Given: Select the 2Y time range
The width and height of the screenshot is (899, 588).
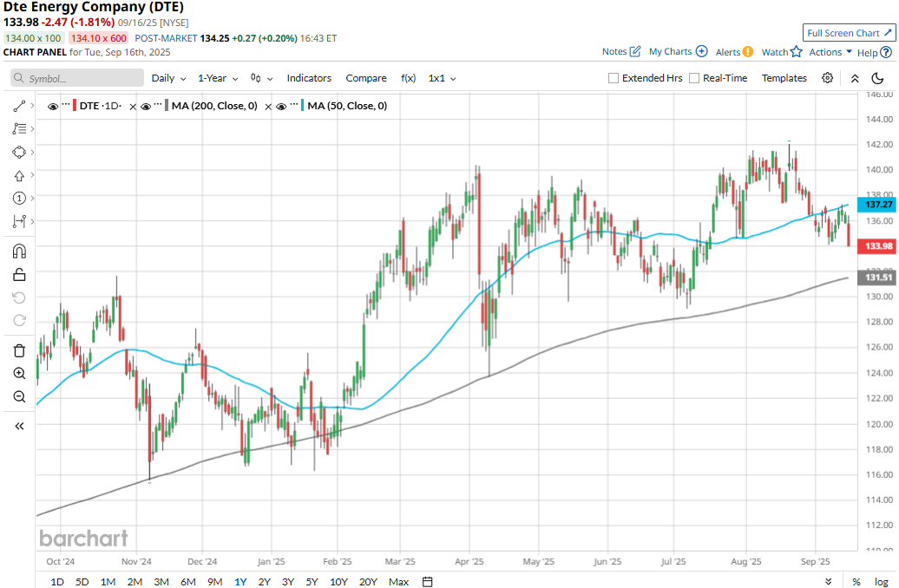Looking at the screenshot, I should (x=264, y=582).
